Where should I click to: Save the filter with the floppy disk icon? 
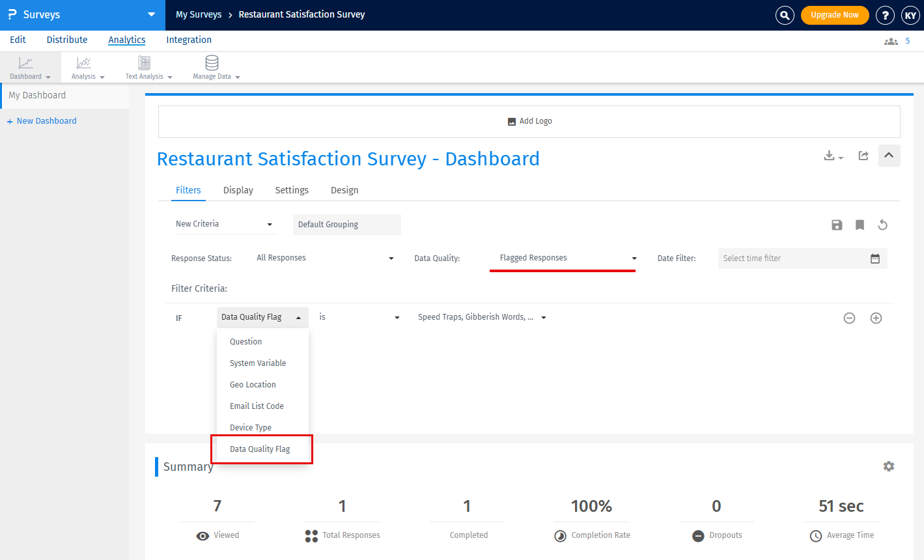pos(837,225)
